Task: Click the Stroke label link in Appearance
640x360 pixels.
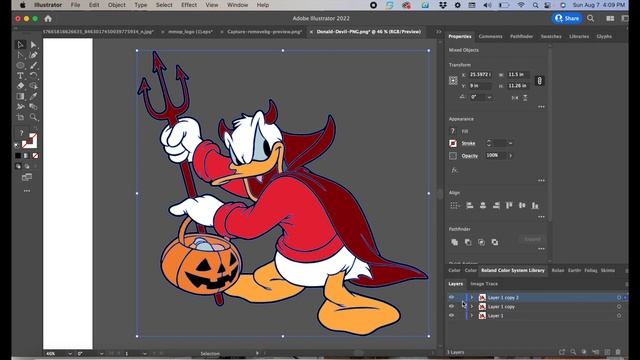Action: click(468, 143)
